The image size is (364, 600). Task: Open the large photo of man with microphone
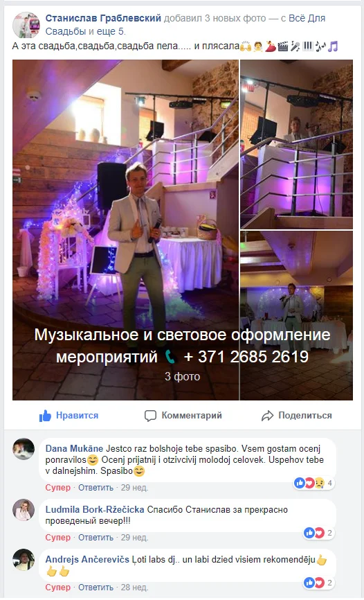coord(125,229)
